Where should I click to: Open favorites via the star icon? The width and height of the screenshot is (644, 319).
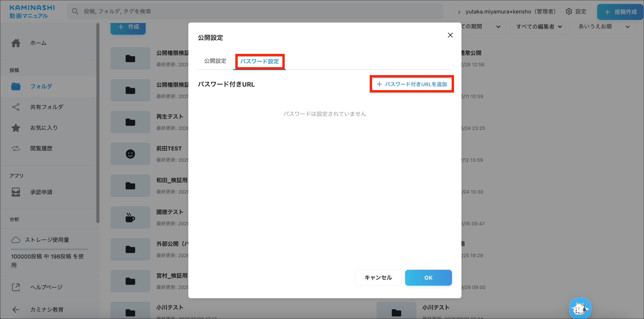15,128
